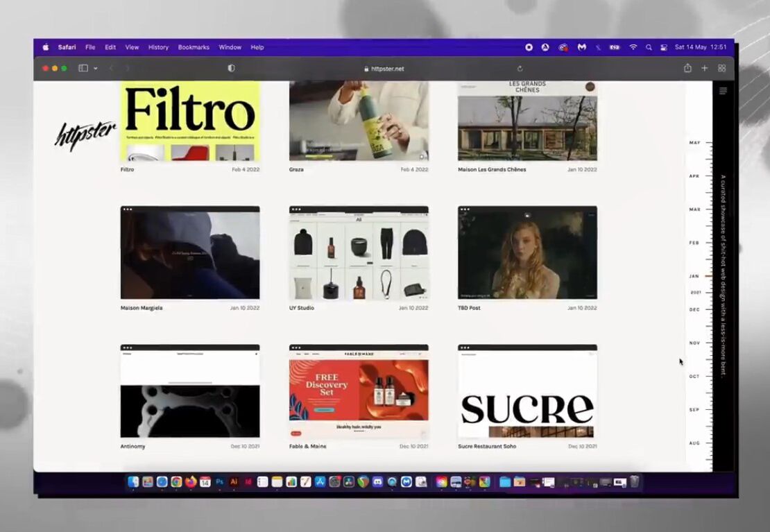The height and width of the screenshot is (532, 770).
Task: Open the Sucre Restaurant Soho thumbnail
Action: click(x=527, y=392)
